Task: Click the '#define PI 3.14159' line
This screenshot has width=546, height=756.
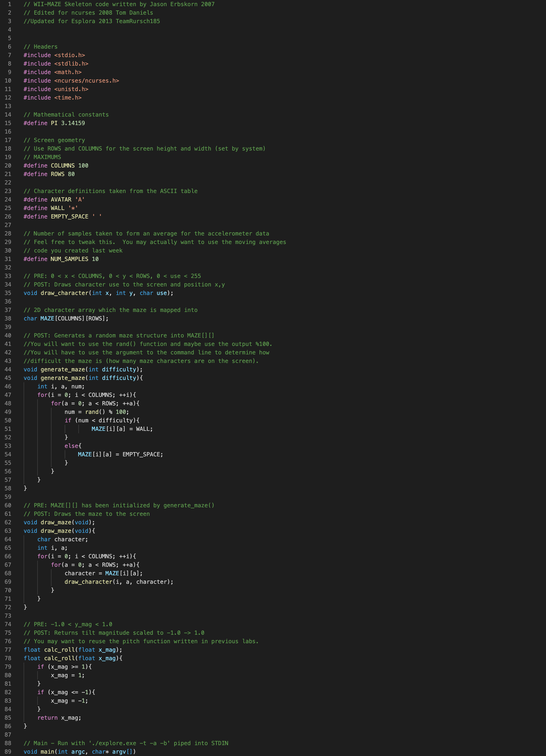Action: coord(54,123)
